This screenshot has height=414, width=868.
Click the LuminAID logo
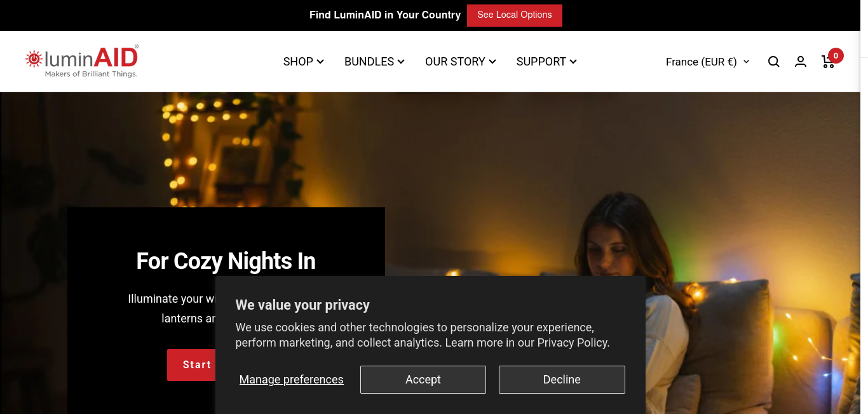[82, 61]
